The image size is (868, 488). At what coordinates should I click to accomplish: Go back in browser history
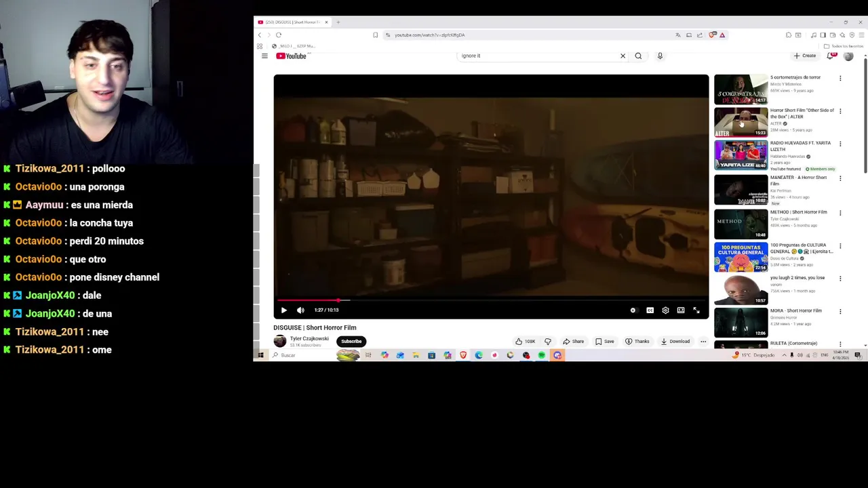tap(259, 35)
